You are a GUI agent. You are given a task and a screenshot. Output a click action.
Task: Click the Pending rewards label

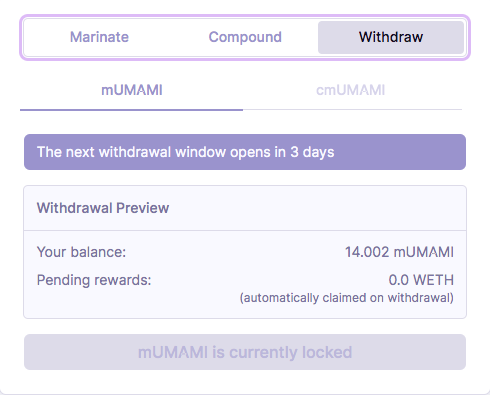(94, 280)
